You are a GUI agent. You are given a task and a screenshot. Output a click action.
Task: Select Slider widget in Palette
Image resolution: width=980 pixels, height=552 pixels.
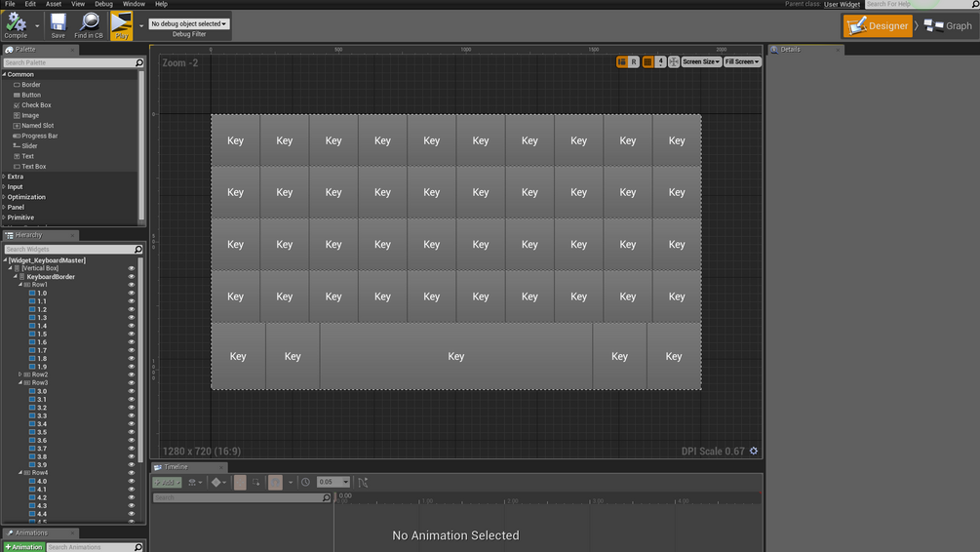click(25, 145)
